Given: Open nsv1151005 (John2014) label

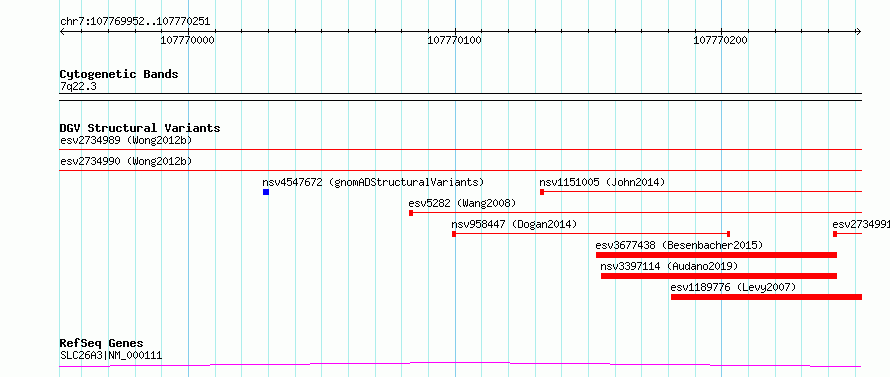Looking at the screenshot, I should pos(602,182).
